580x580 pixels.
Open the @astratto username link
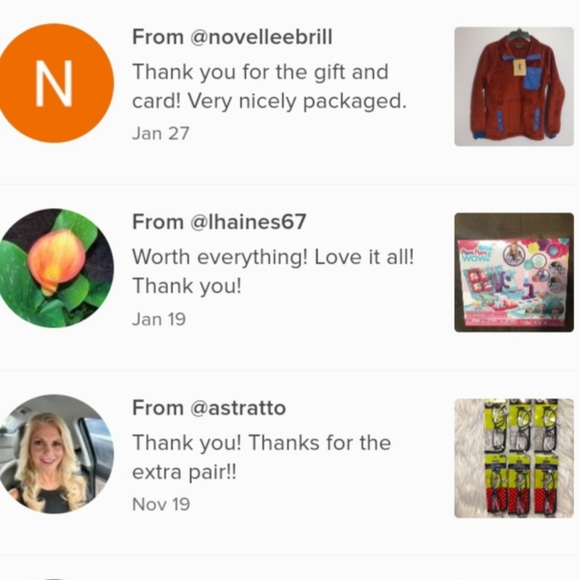pos(238,408)
